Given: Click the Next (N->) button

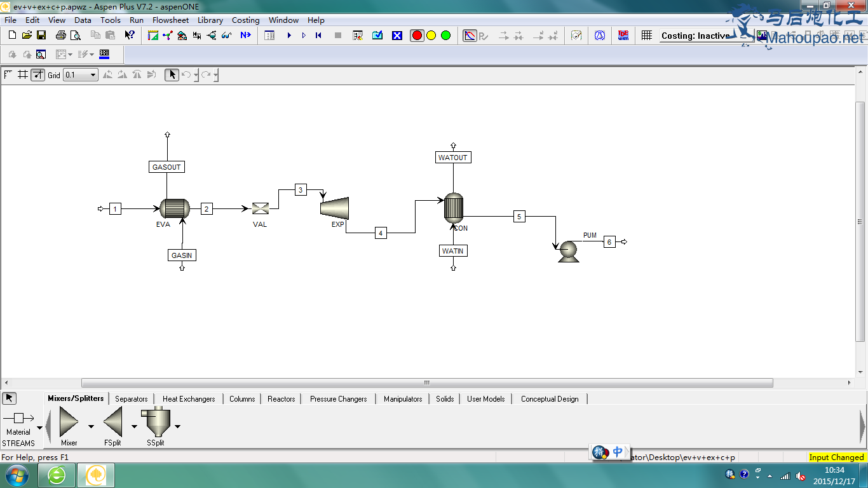Looking at the screenshot, I should point(245,36).
